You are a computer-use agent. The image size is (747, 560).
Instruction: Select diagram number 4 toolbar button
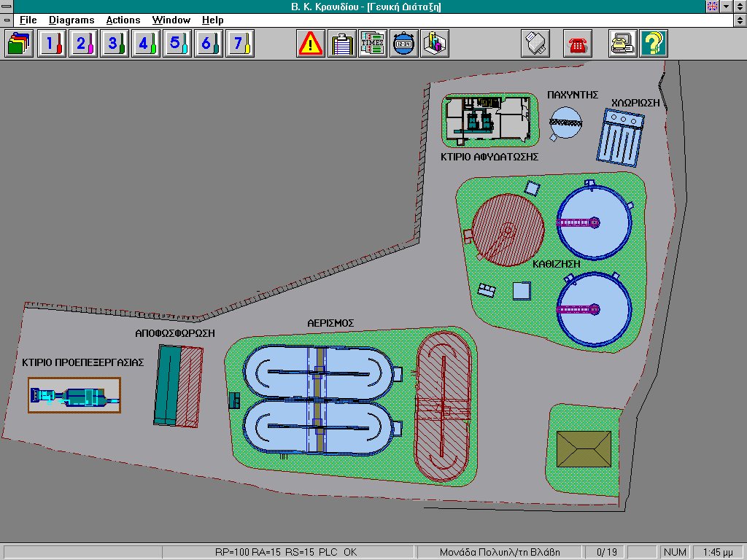pos(144,44)
